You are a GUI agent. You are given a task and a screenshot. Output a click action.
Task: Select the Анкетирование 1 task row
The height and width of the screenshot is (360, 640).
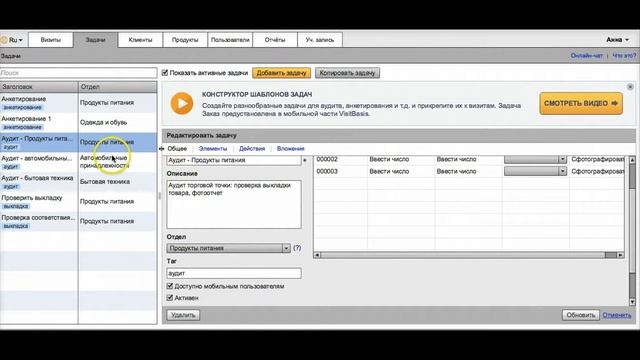coord(78,122)
